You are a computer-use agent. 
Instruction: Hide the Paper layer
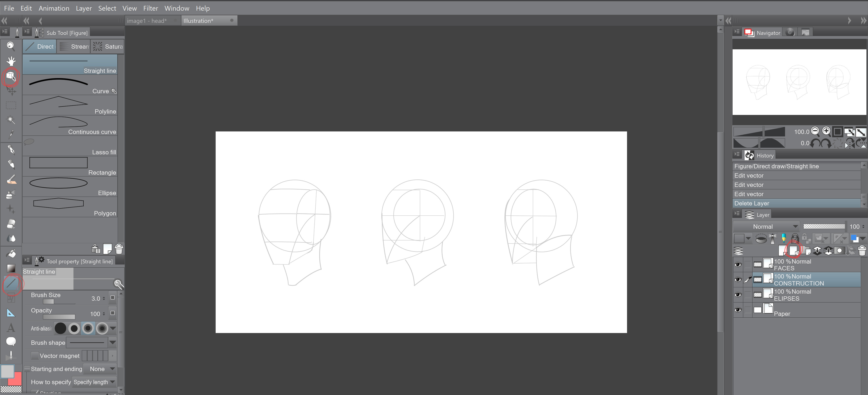pos(738,310)
